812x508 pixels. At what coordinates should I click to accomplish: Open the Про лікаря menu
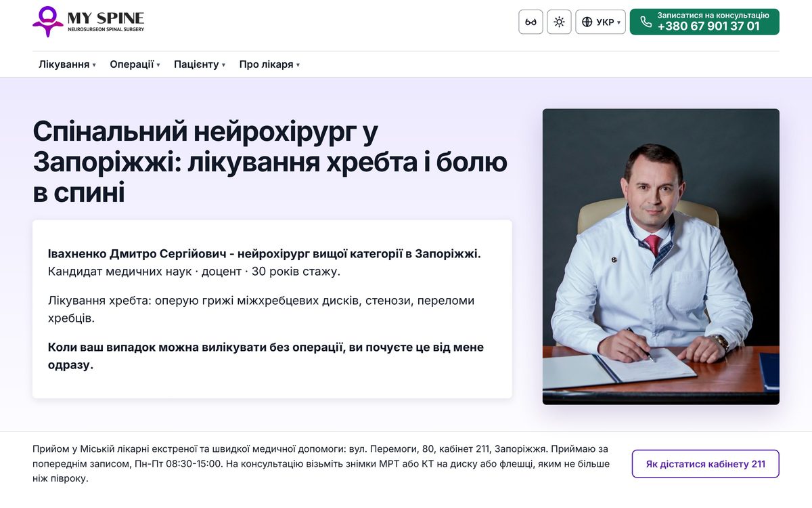click(x=269, y=64)
